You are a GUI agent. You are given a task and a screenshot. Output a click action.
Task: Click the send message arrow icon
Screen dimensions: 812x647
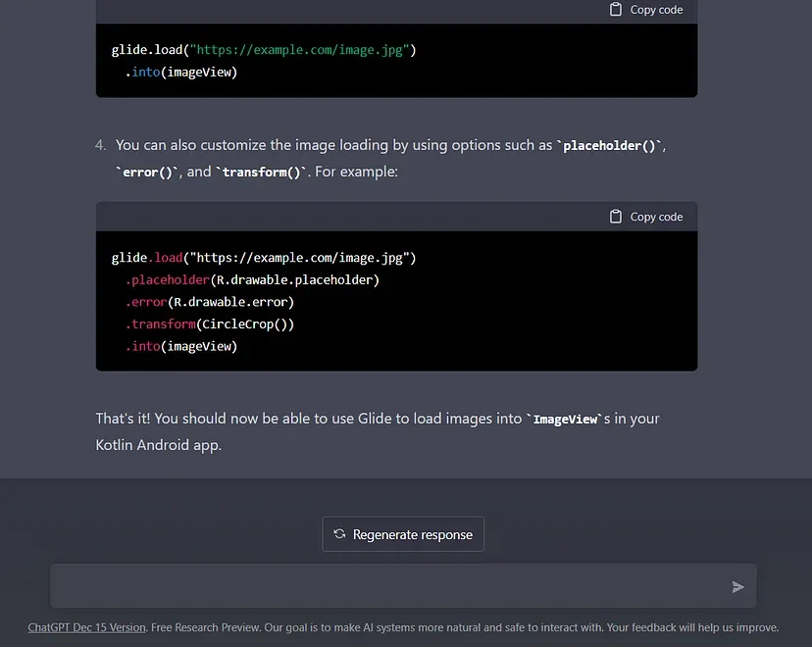pyautogui.click(x=737, y=586)
